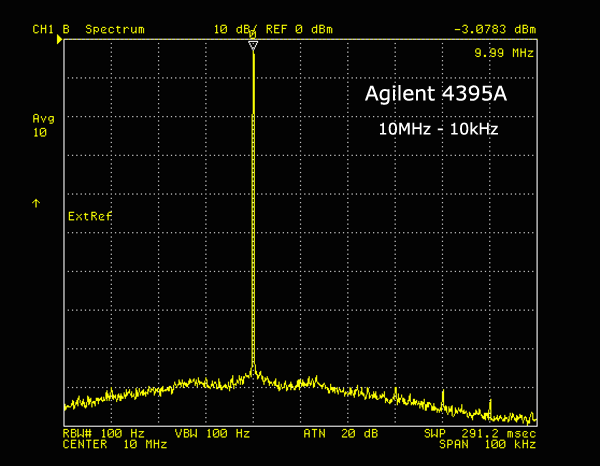Screen dimensions: 600x466
Task: Click the averaging count '10' under Avg
Action: click(40, 133)
